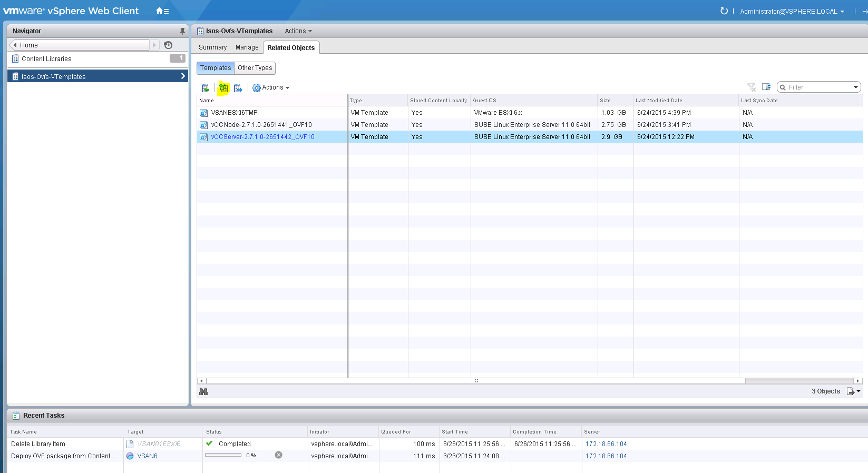This screenshot has width=868, height=473.
Task: Select the VSANESXI6TMP template name
Action: click(235, 113)
